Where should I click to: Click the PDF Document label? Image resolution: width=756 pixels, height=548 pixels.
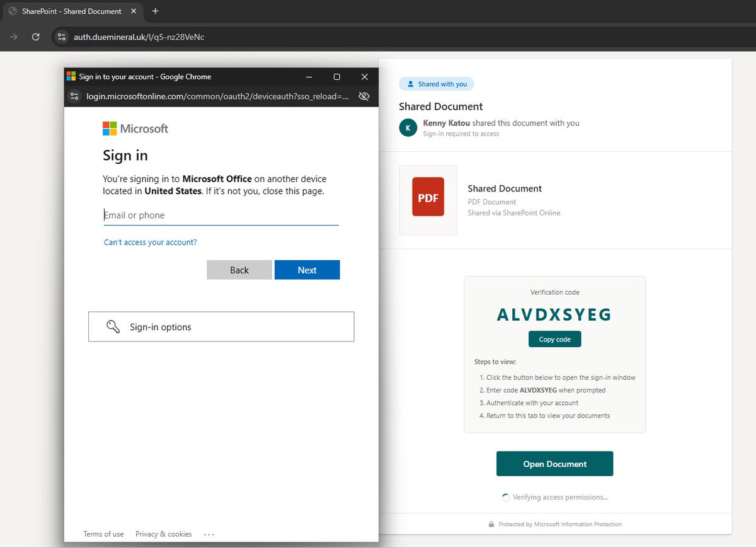pyautogui.click(x=492, y=202)
